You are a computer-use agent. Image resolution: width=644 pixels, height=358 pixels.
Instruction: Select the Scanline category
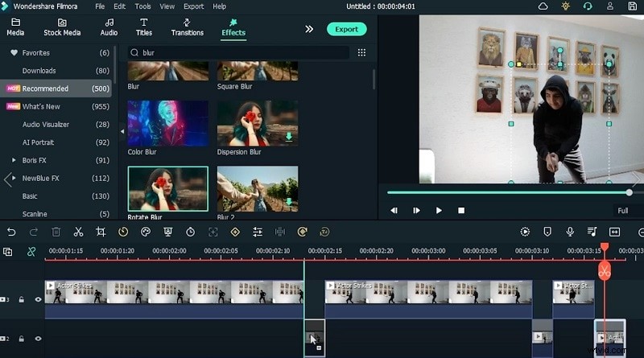56,214
